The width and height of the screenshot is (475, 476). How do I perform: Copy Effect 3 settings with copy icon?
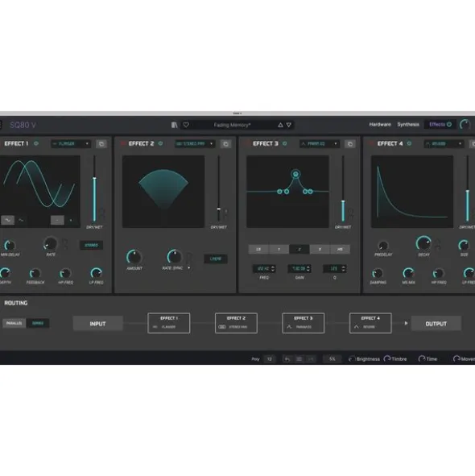point(350,144)
